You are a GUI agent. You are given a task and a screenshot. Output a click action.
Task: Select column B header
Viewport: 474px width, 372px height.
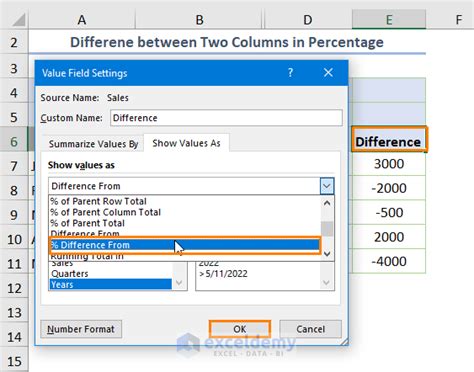[x=199, y=19]
